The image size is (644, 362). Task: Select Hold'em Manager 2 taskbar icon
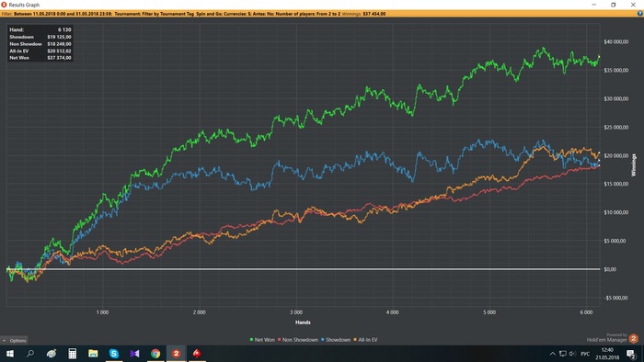[177, 354]
